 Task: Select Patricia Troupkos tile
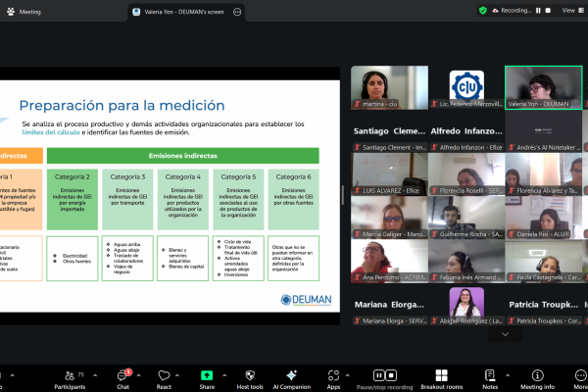[543, 305]
